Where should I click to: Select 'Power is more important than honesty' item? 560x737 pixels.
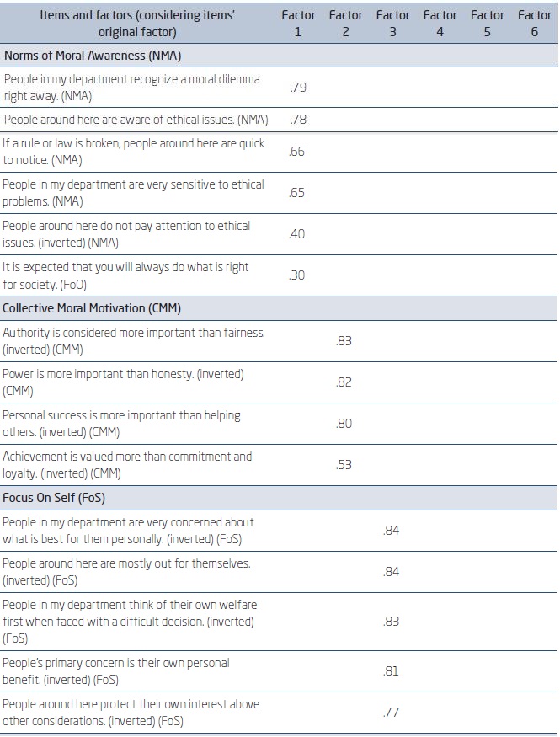click(122, 382)
